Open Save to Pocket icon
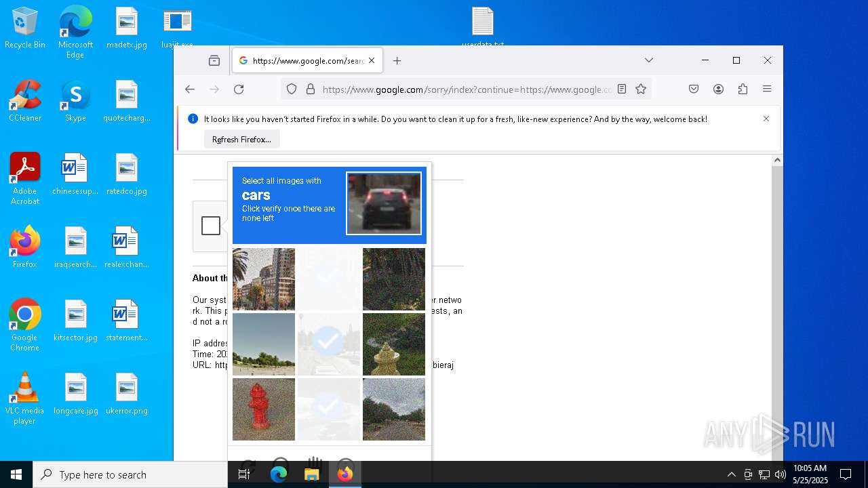This screenshot has height=488, width=868. 694,89
